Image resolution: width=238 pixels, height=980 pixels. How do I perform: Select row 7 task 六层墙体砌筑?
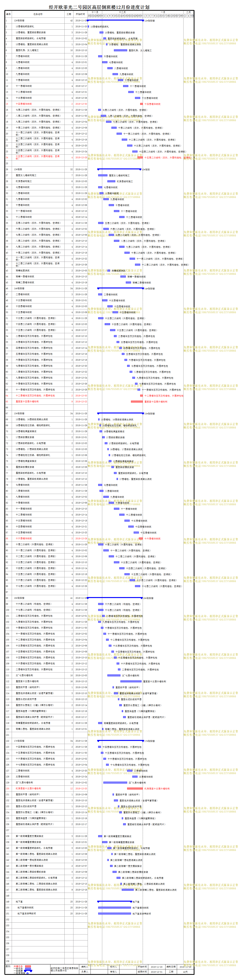pyautogui.click(x=22, y=56)
